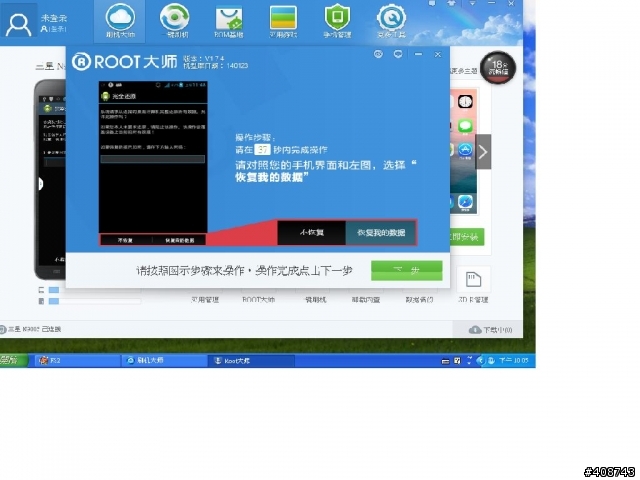The width and height of the screenshot is (640, 480).
Task: Select the green shield phone tab
Action: [337, 21]
